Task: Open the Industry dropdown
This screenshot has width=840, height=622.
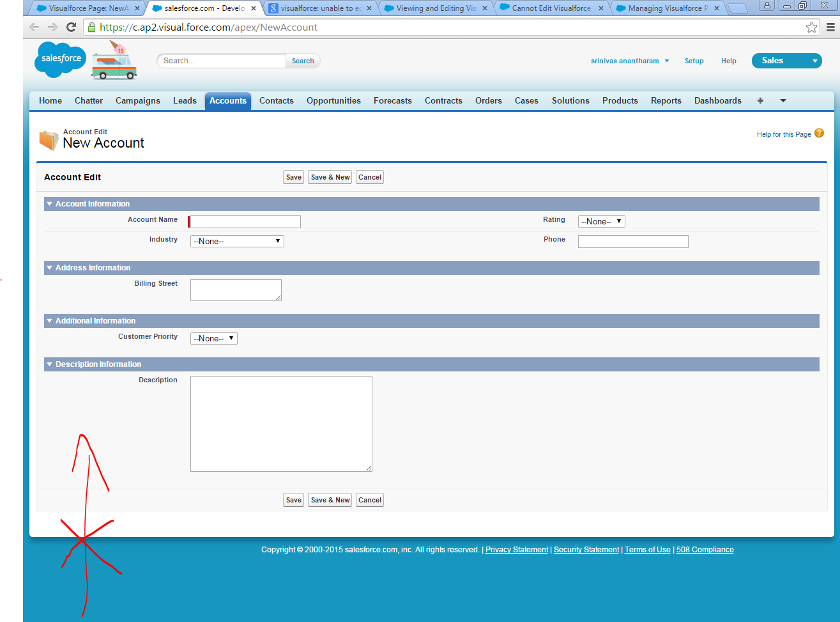Action: (237, 242)
